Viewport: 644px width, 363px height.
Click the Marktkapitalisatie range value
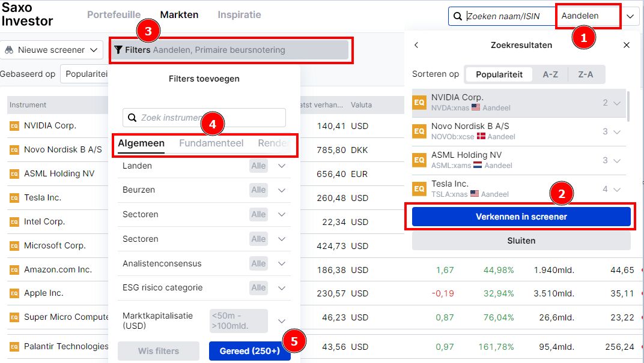click(238, 321)
